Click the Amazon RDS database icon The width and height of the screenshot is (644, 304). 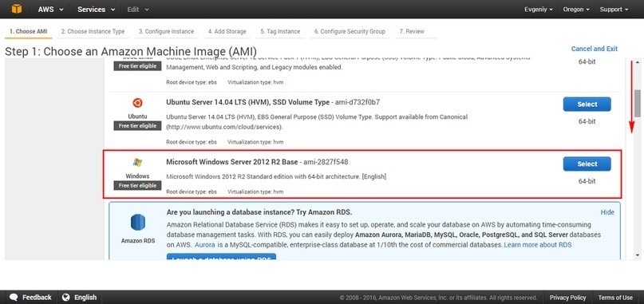tap(138, 223)
